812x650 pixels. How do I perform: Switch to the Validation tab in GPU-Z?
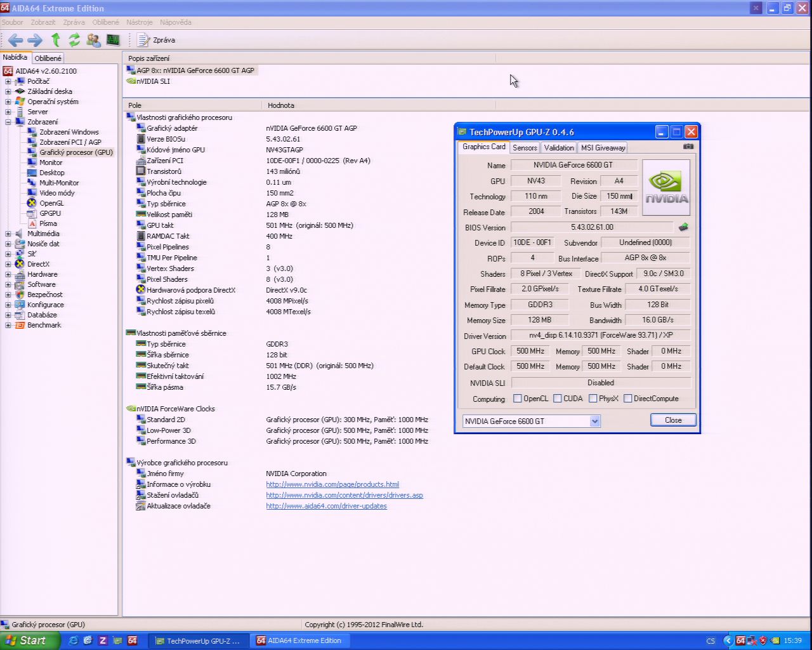(559, 147)
